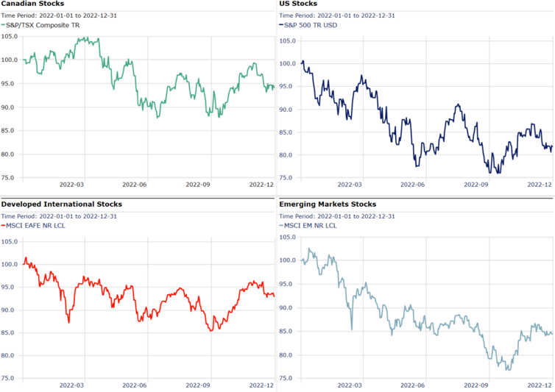The image size is (555, 392).
Task: Click the Time Period text under US Stocks
Action: pos(337,15)
